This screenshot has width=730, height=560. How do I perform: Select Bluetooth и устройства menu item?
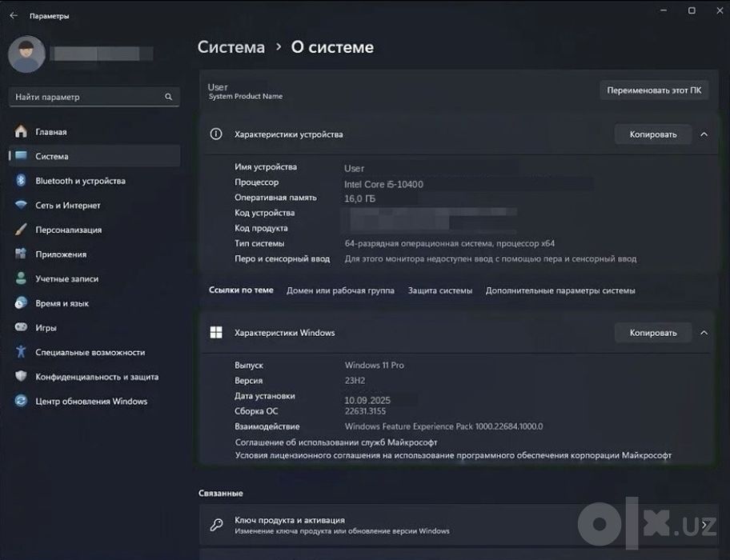pos(94,181)
